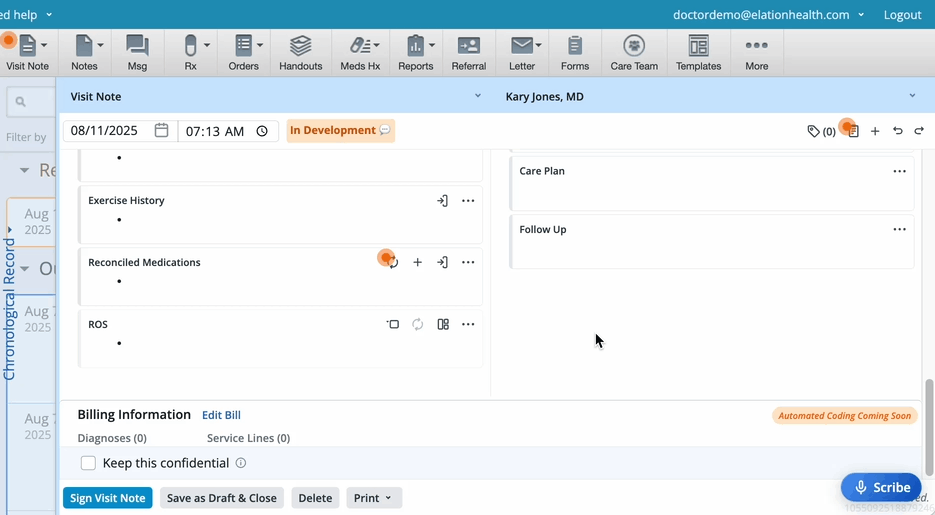The height and width of the screenshot is (515, 935).
Task: Click the Automated Coding Coming Soon badge
Action: point(844,416)
